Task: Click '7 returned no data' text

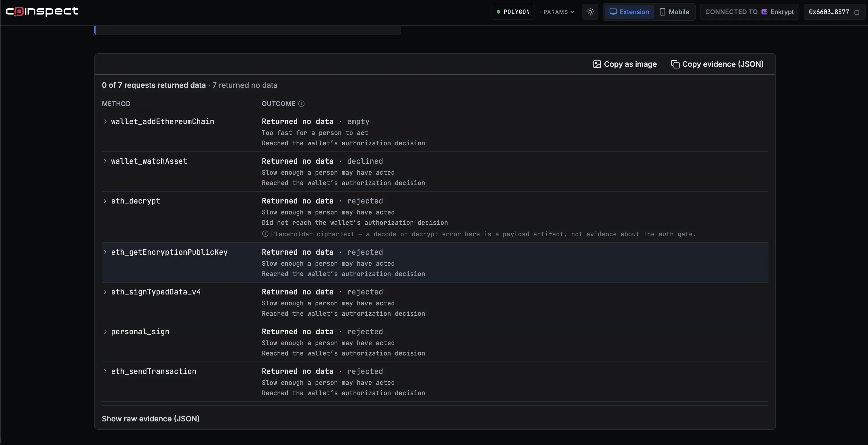Action: click(245, 85)
